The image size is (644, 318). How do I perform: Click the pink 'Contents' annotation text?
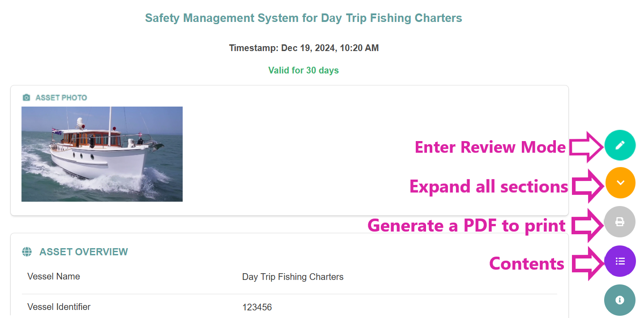(x=526, y=263)
